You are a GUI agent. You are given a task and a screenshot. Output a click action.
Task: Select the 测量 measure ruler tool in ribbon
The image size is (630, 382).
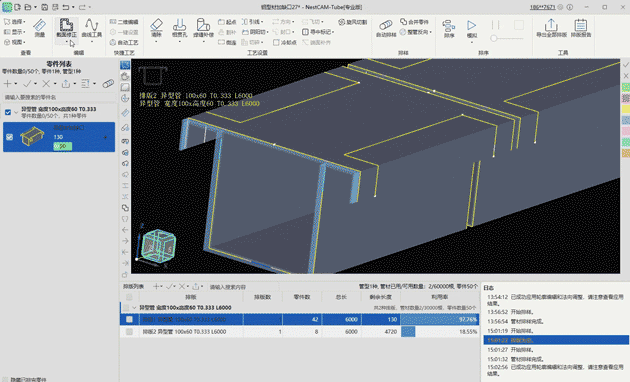39,28
